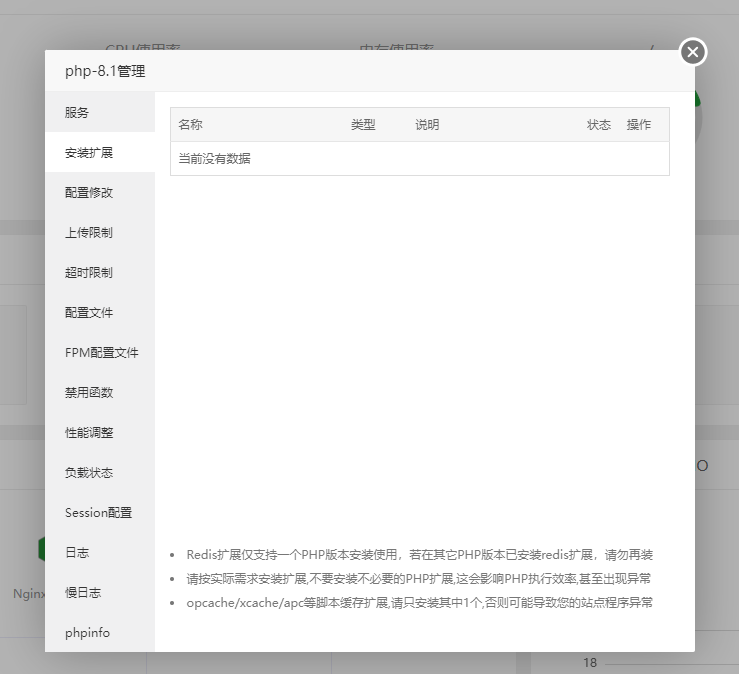This screenshot has width=739, height=674.
Task: Open Session配置 tab
Action: pos(100,512)
